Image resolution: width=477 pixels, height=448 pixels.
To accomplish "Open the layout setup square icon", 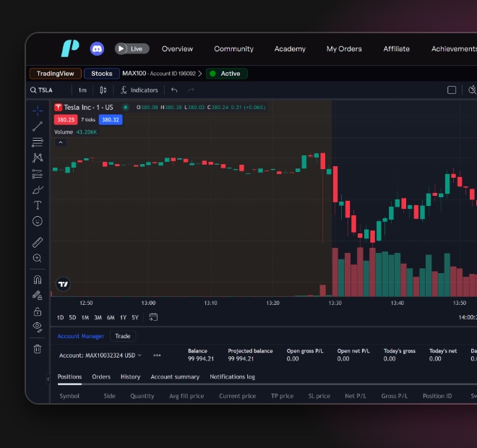I will pos(452,90).
